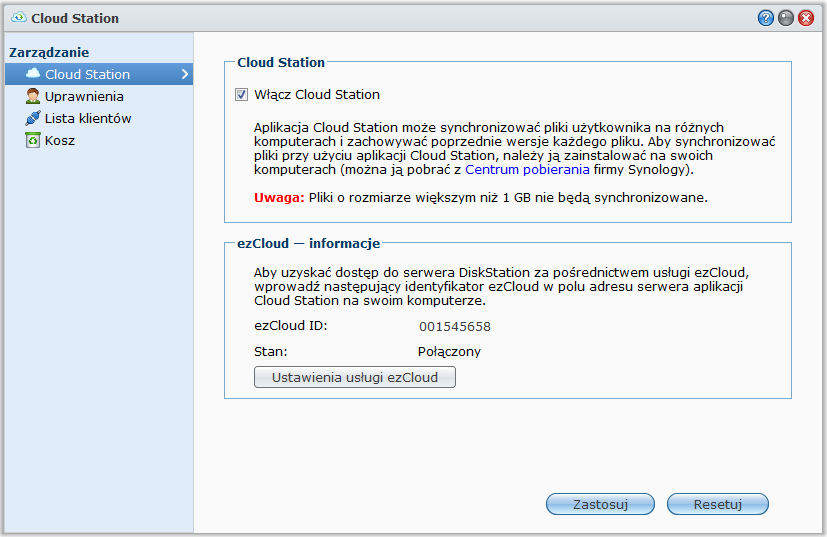Viewport: 827px width, 537px height.
Task: Click the arrow on Cloud Station item
Action: [185, 74]
